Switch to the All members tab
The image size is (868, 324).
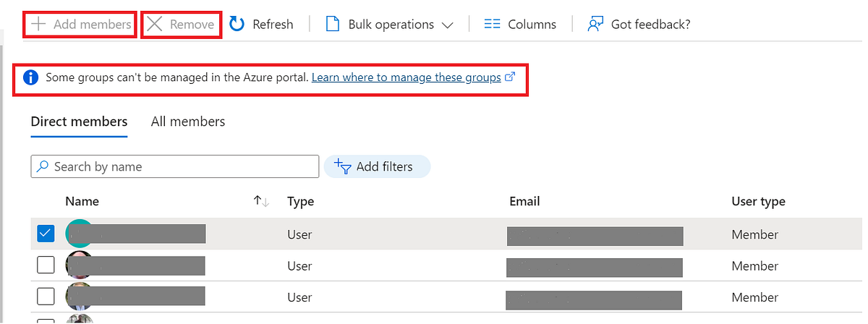click(188, 121)
